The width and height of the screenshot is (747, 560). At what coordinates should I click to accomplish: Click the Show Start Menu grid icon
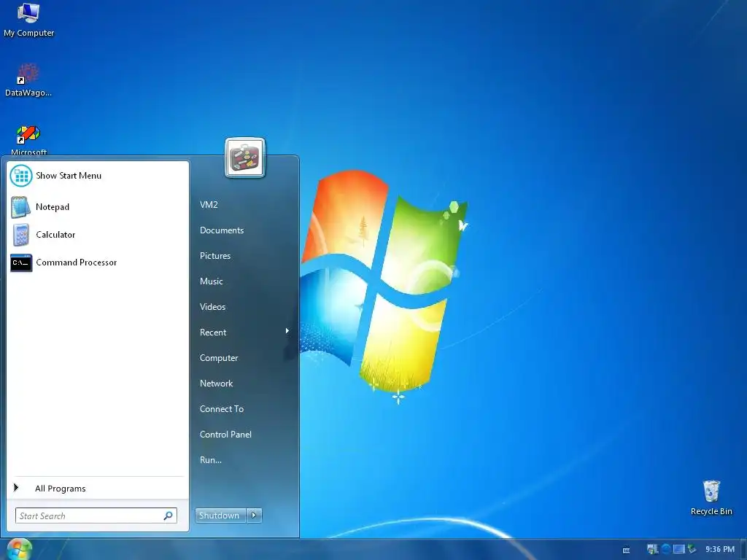tap(21, 176)
